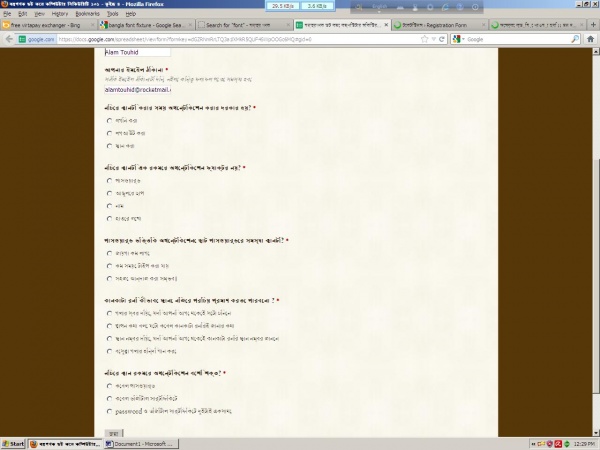Select the second radio option of the fourth question
The height and width of the screenshot is (450, 600).
pyautogui.click(x=109, y=326)
